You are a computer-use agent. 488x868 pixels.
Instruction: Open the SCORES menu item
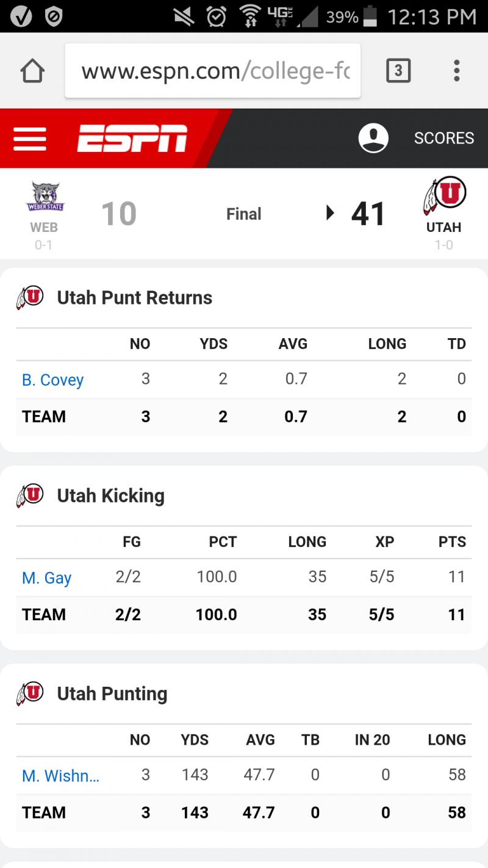(444, 138)
